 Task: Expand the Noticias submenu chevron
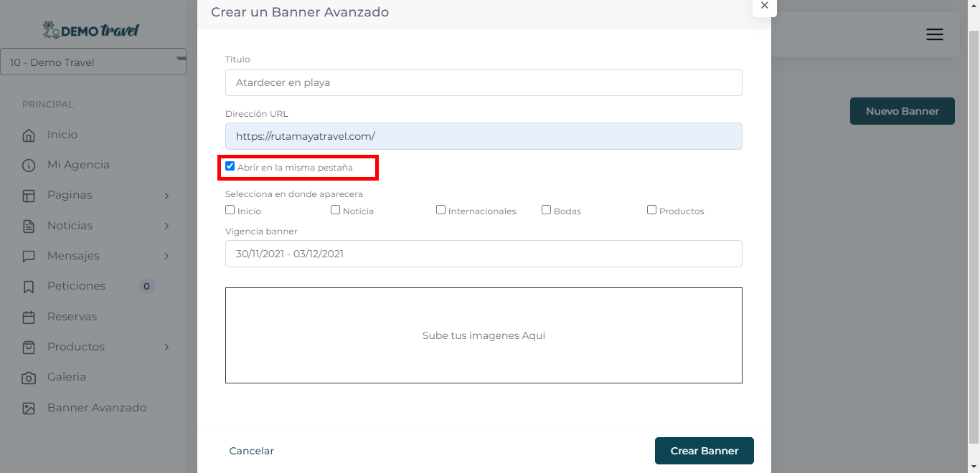(166, 226)
